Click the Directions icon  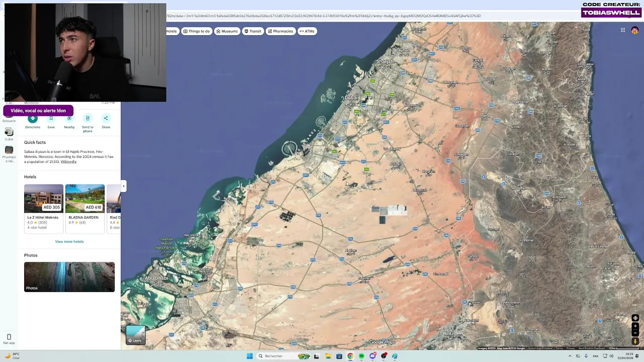point(33,119)
